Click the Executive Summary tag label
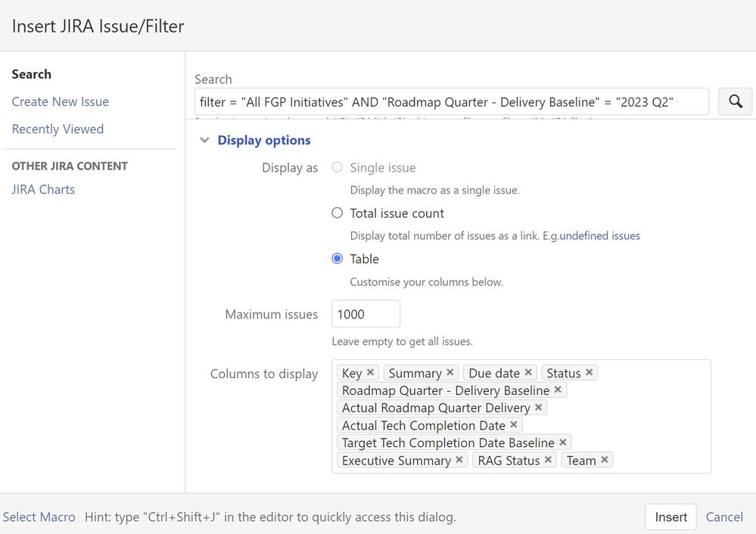756x534 pixels. coord(397,461)
